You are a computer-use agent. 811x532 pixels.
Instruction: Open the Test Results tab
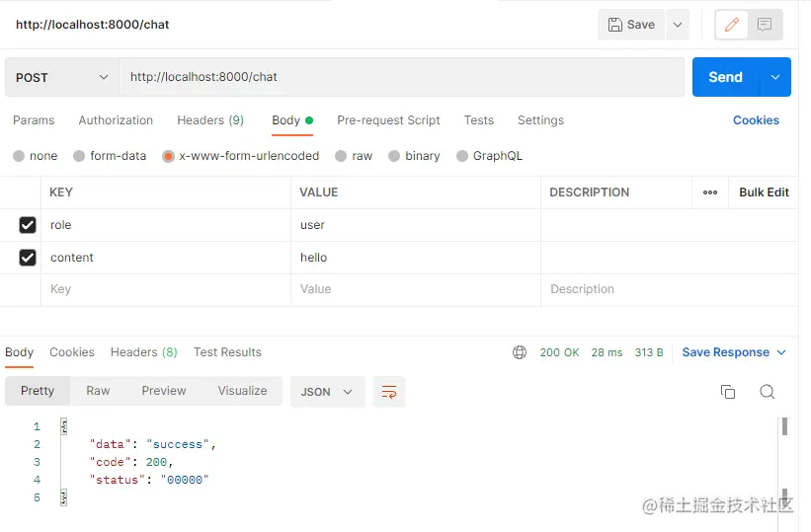(x=227, y=352)
